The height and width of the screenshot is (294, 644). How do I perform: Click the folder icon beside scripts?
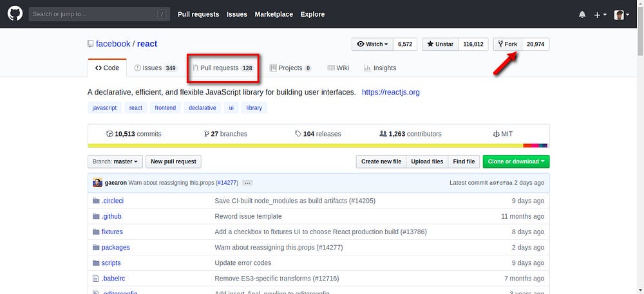point(96,263)
